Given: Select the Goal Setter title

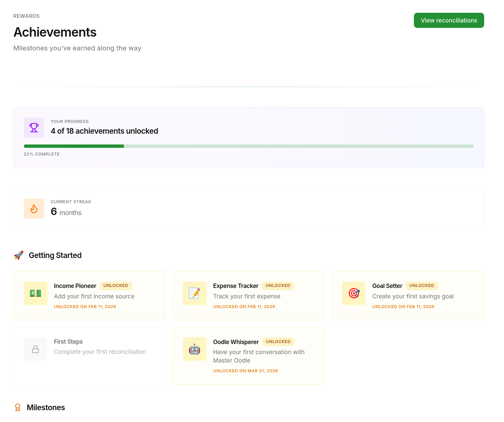Looking at the screenshot, I should (x=387, y=286).
